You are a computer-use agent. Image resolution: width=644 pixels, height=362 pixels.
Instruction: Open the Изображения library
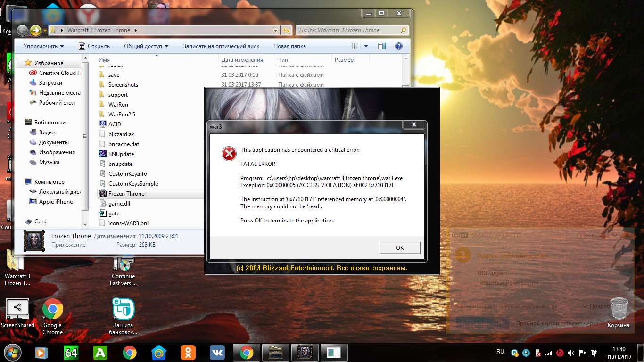tap(52, 152)
